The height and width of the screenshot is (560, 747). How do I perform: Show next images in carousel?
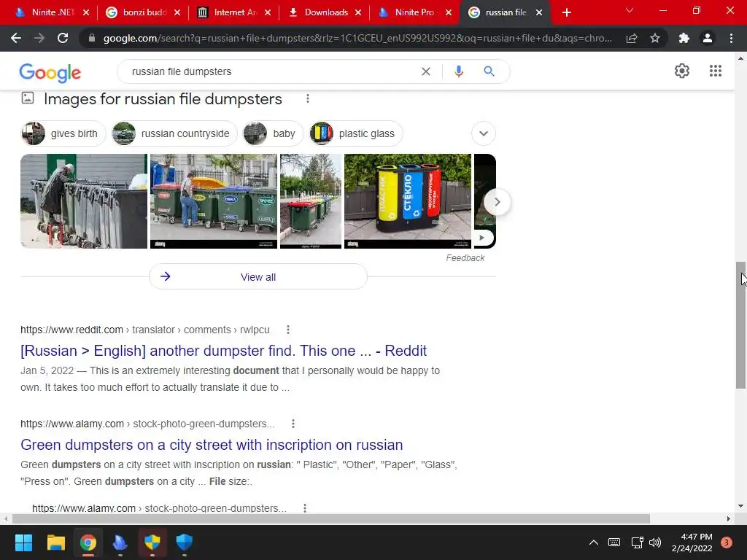(497, 202)
